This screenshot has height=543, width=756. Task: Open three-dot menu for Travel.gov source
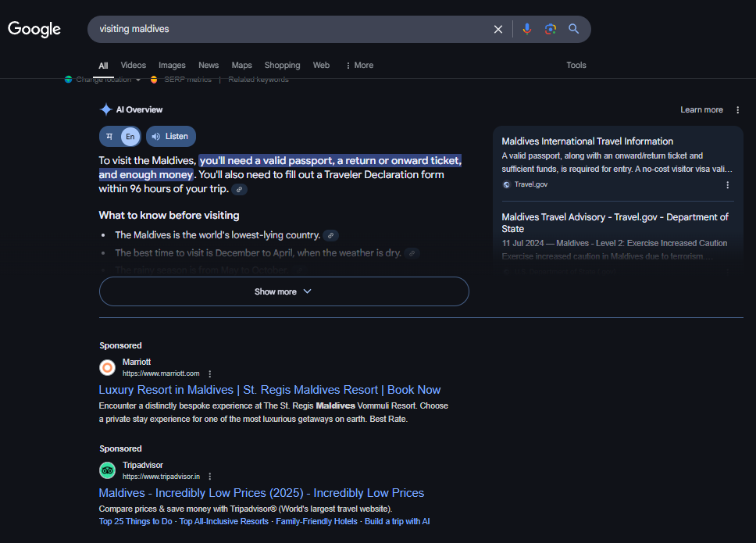(728, 184)
